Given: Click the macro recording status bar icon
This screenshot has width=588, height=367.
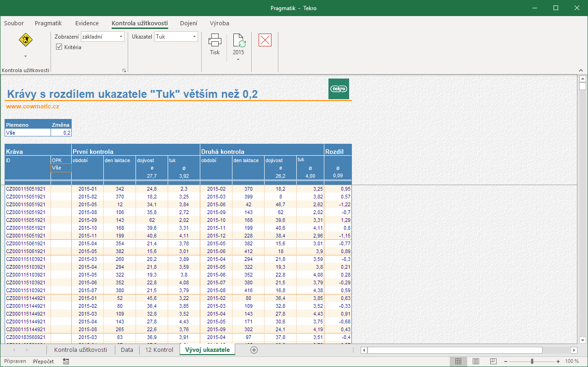Looking at the screenshot, I should pyautogui.click(x=66, y=361).
